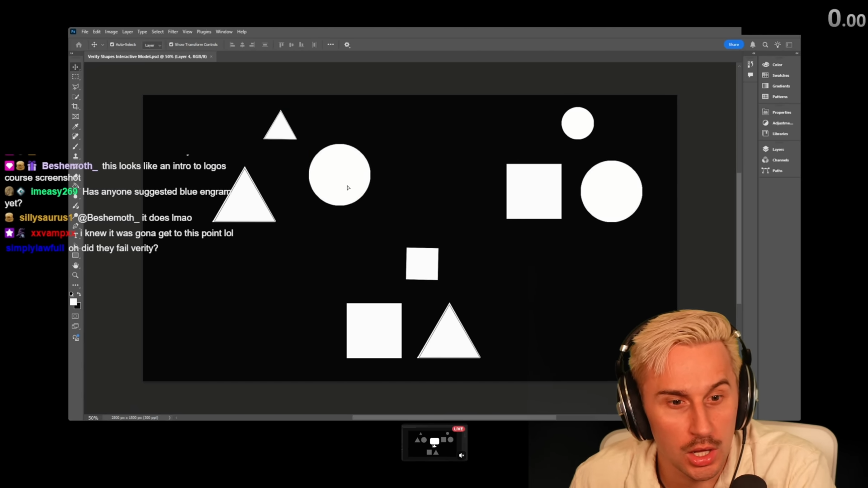
Task: Toggle the Auto-Select checkbox
Action: click(112, 45)
